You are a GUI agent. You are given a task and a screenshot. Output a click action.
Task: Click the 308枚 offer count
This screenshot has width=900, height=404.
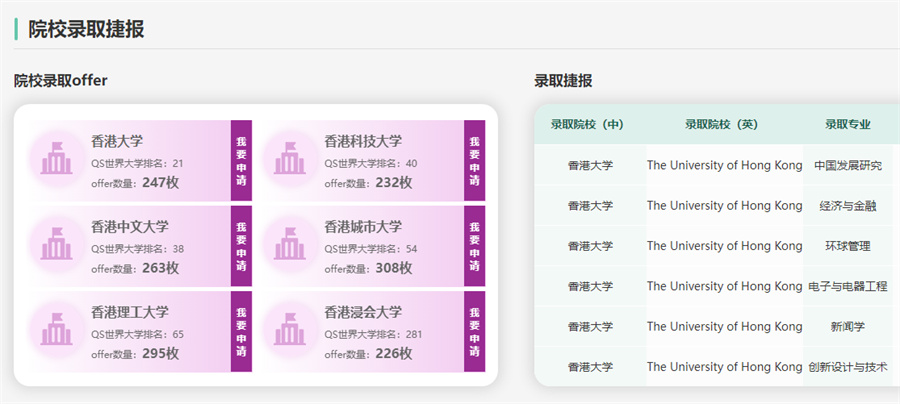click(394, 268)
